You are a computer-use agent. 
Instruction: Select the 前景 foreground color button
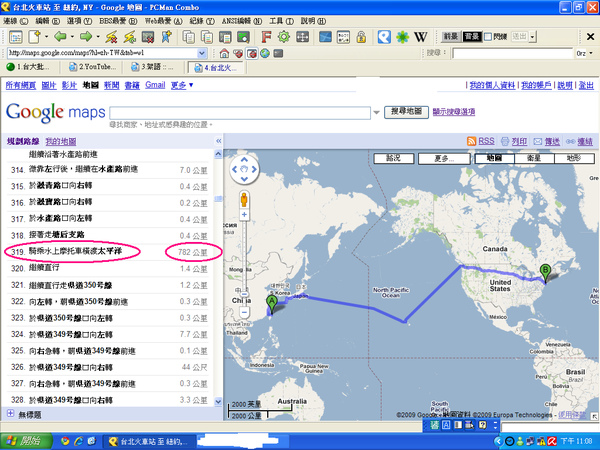pos(451,37)
